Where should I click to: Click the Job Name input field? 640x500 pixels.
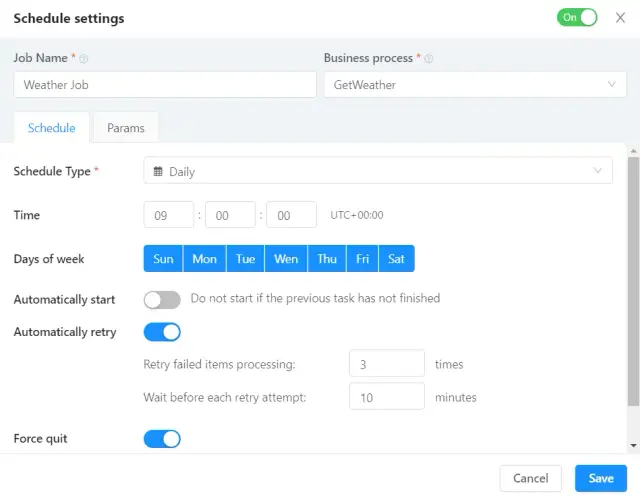[x=165, y=85]
